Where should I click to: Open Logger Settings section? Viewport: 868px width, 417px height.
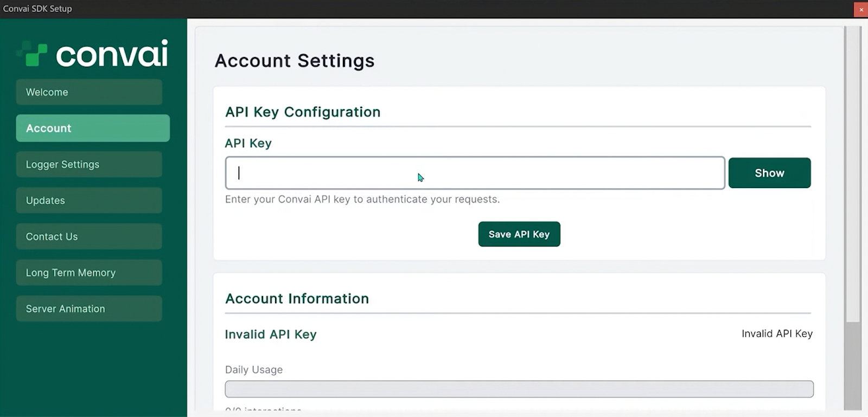[89, 164]
